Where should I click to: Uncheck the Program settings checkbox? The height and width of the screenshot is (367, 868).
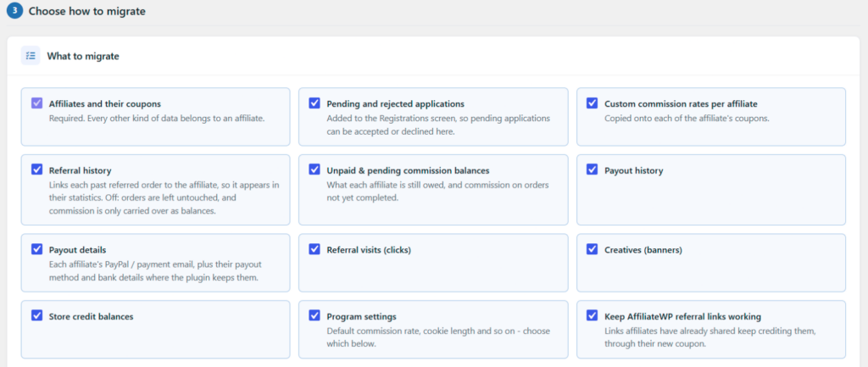coord(314,315)
